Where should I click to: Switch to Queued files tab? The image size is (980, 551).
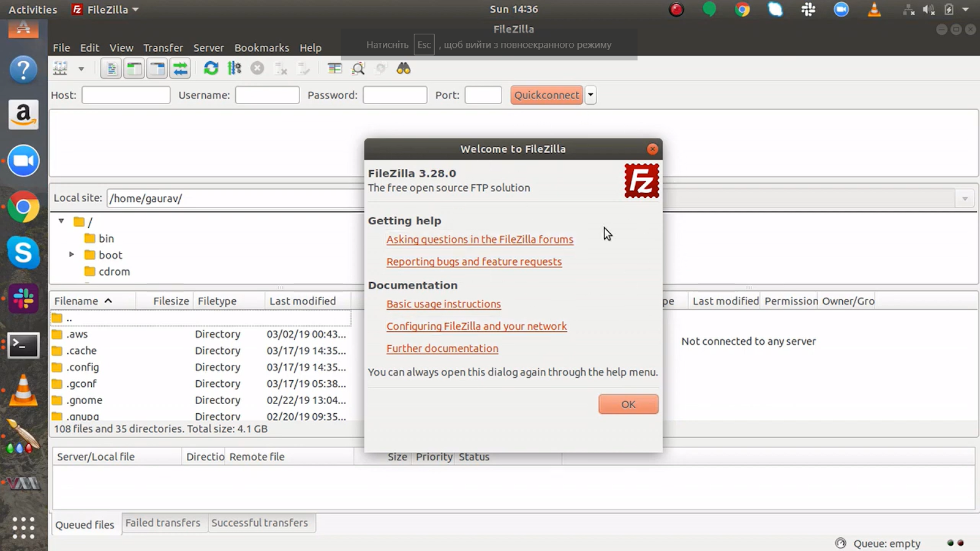[85, 525]
